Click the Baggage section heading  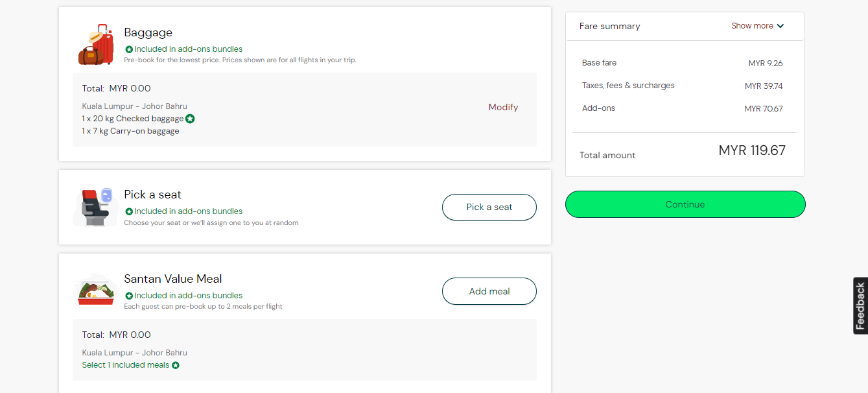(x=148, y=32)
